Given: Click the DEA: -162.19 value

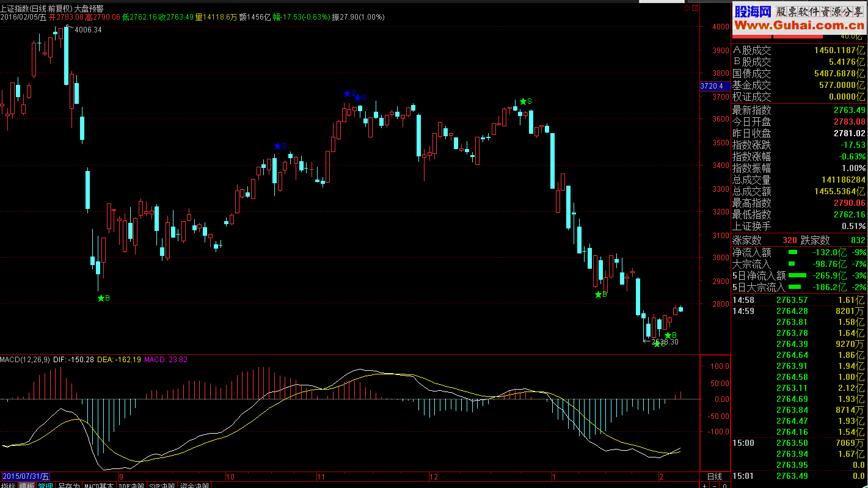Looking at the screenshot, I should pyautogui.click(x=119, y=360).
